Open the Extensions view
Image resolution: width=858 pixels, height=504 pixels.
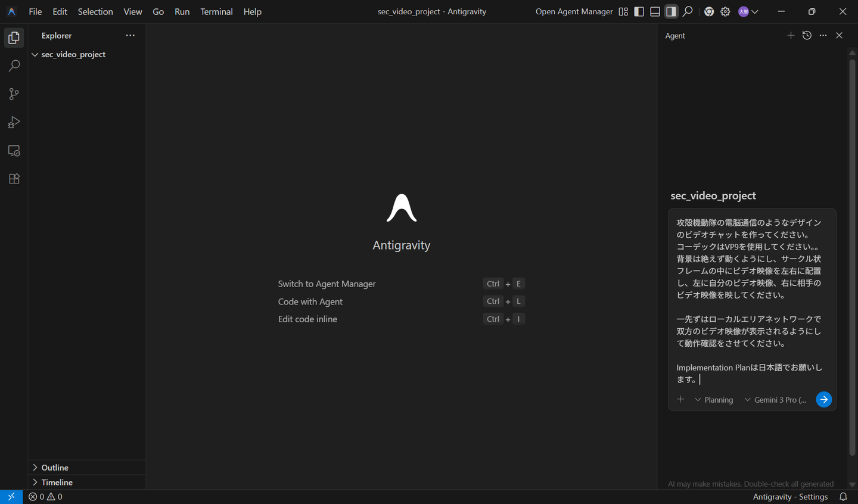tap(14, 179)
